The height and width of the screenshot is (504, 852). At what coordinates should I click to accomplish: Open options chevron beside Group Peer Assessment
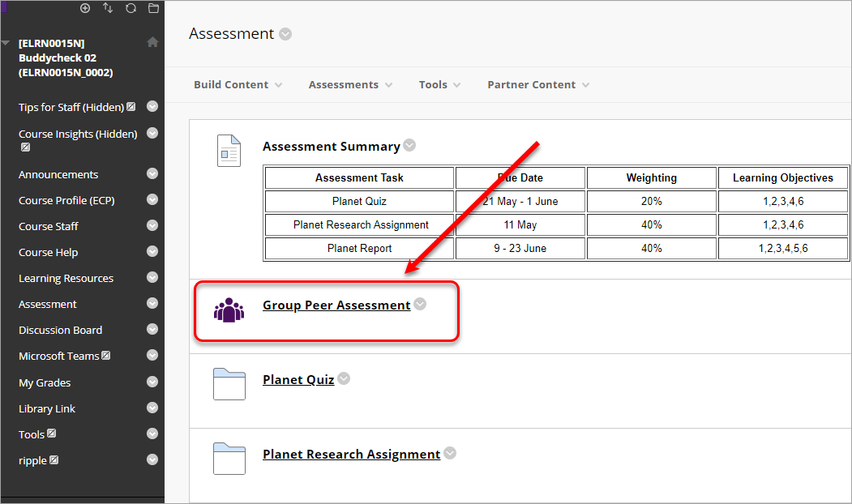(x=420, y=304)
